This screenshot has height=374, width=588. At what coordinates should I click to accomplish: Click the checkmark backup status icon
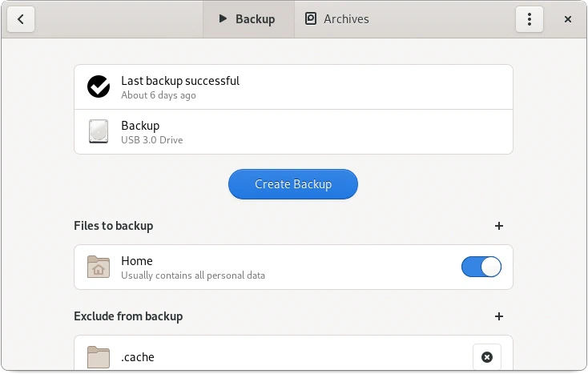coord(99,87)
